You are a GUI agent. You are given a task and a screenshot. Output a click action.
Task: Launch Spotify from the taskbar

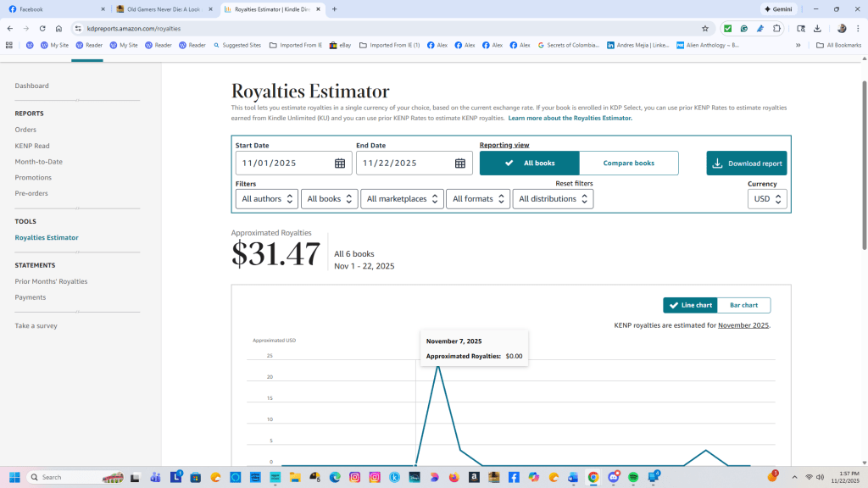[x=632, y=477]
